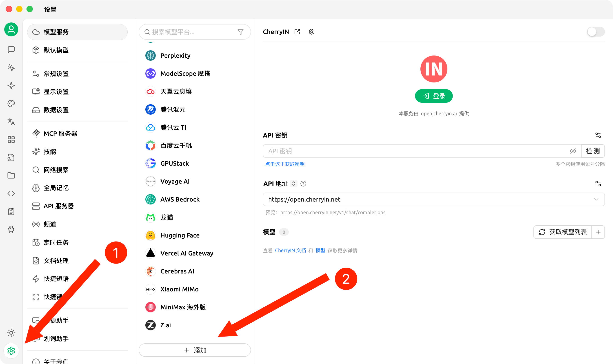Switch theme with the sun icon
The height and width of the screenshot is (364, 613).
pyautogui.click(x=11, y=333)
